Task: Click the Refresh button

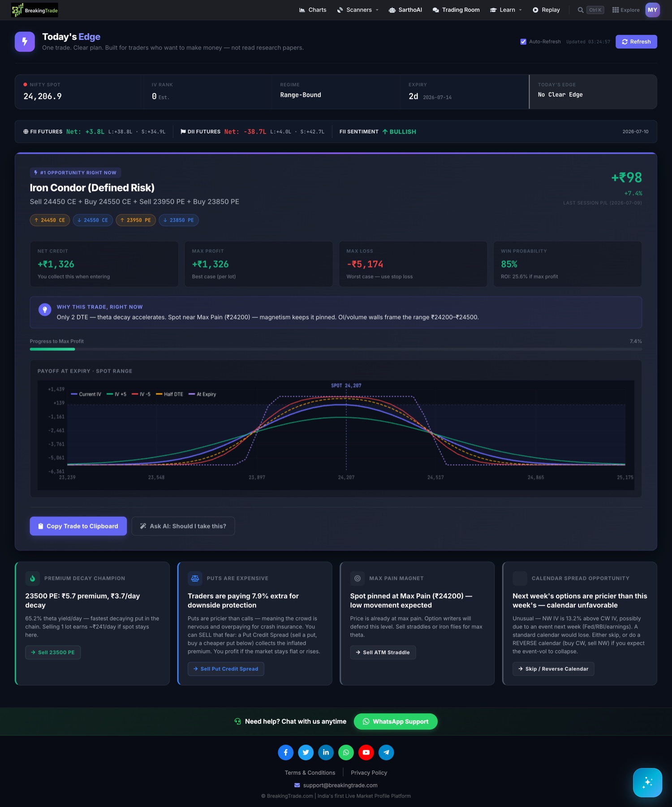Action: click(x=636, y=42)
